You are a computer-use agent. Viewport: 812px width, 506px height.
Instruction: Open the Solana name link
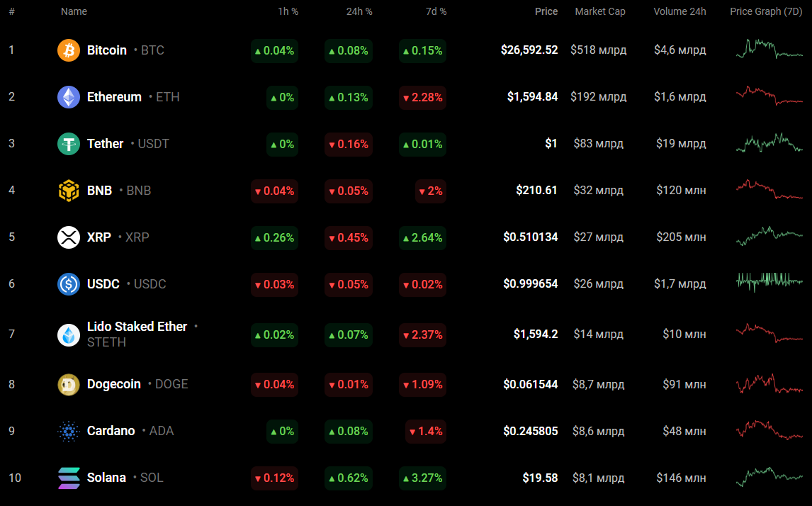(106, 478)
